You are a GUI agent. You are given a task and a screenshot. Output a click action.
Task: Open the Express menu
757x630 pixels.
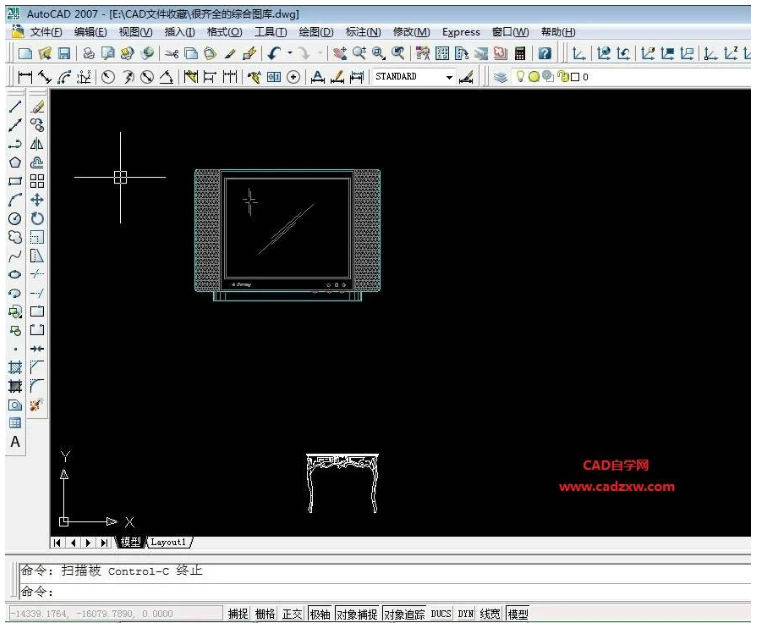[x=461, y=32]
